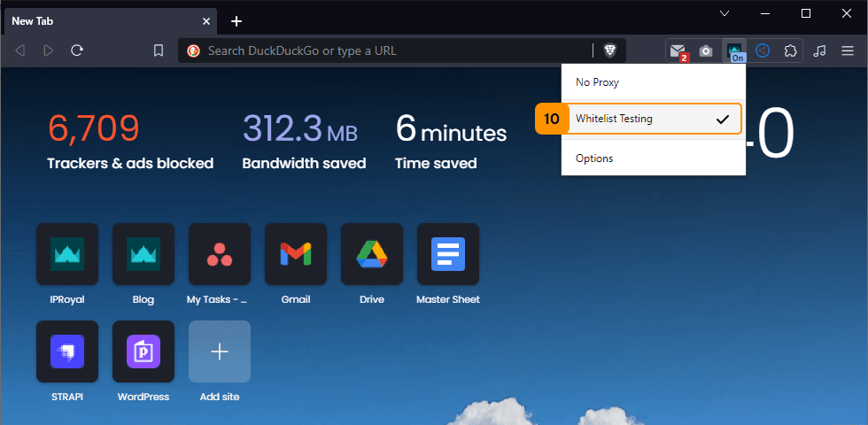Close the New Tab tab
Image resolution: width=868 pixels, height=425 pixels.
point(205,21)
